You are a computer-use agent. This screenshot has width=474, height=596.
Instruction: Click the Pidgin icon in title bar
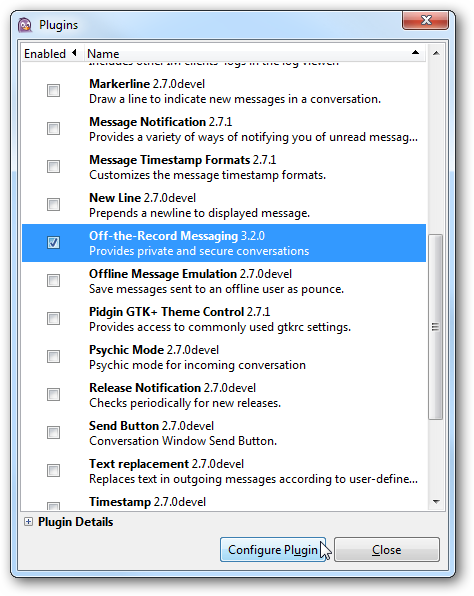tap(25, 25)
